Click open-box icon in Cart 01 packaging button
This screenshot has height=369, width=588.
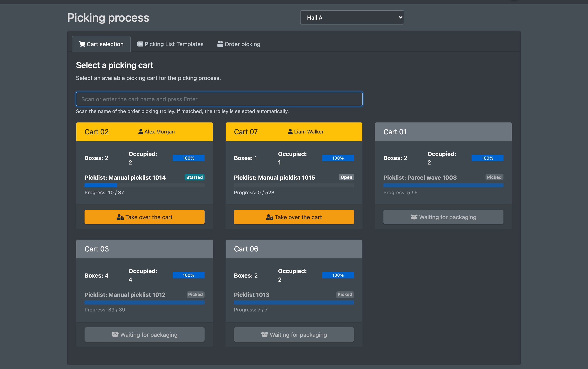pos(414,217)
